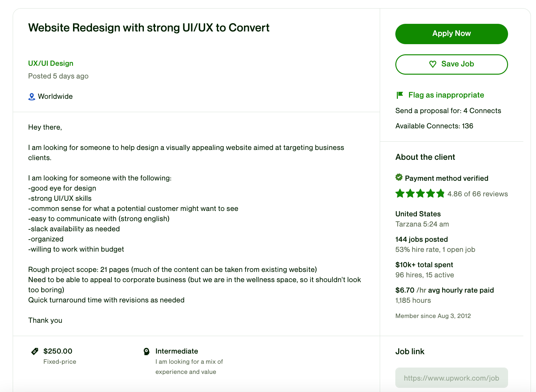Click the heart icon in Save Job
536x392 pixels.
(432, 64)
